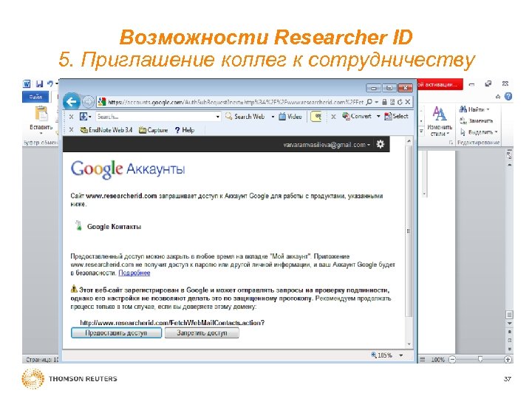Open the varvaramvasilieva@gmail.com account menu
This screenshot has width=532, height=399.
click(327, 145)
